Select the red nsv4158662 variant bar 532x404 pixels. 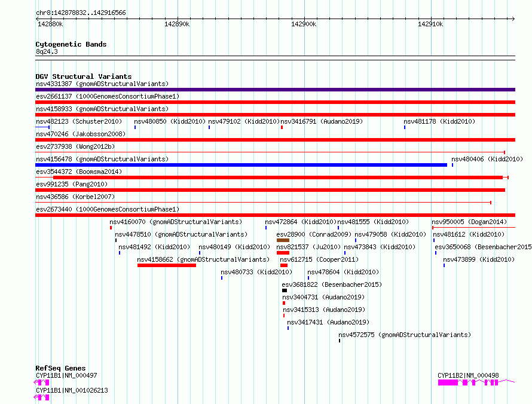tap(167, 265)
